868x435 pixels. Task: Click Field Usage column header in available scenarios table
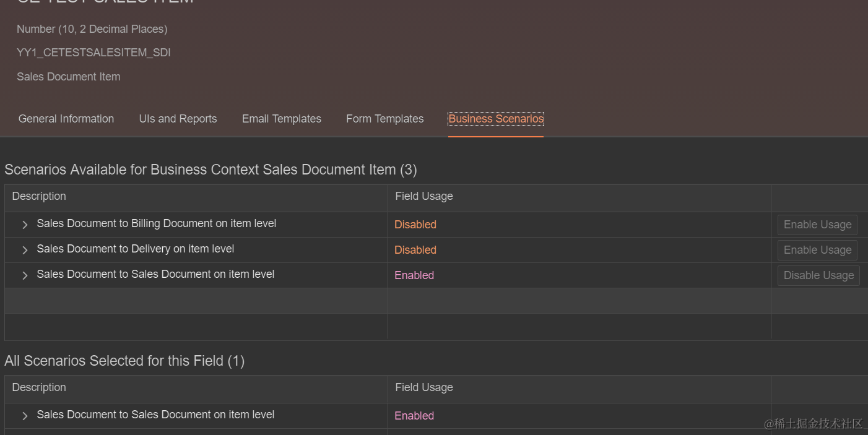pos(424,196)
